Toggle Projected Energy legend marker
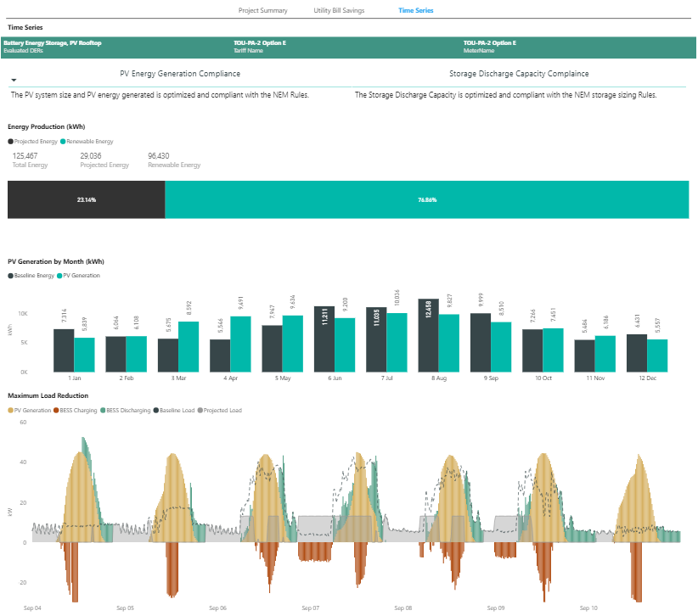 pos(10,142)
